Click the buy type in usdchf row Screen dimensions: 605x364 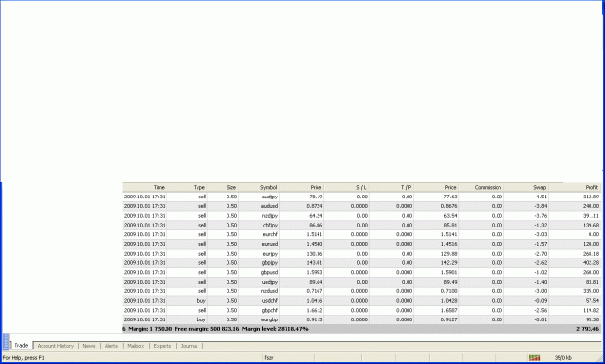click(201, 301)
